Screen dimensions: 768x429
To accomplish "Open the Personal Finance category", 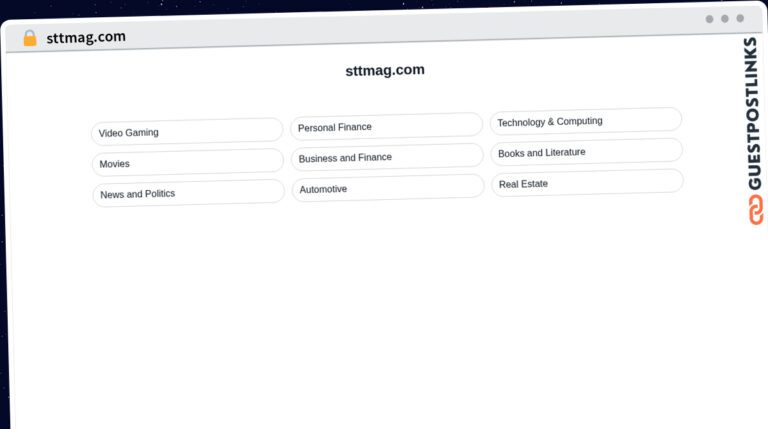I will coord(386,126).
